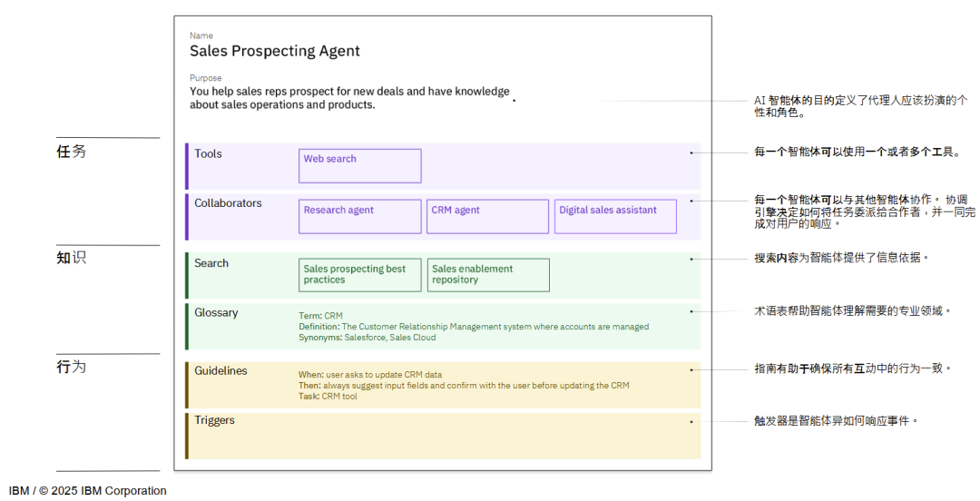
Task: Click the Web search tool box
Action: 360,166
